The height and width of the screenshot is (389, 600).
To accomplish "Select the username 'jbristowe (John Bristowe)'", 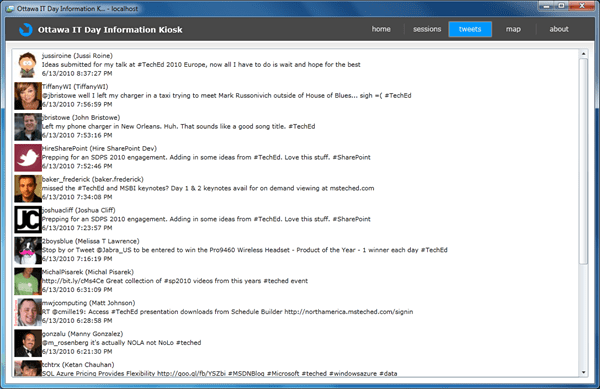I will 81,118.
